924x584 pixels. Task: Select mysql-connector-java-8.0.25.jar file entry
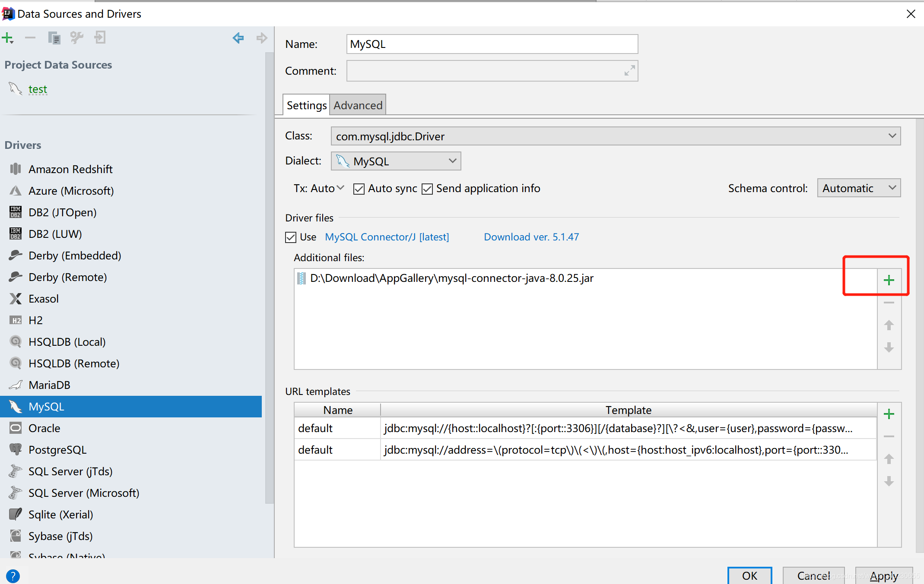[586, 278]
